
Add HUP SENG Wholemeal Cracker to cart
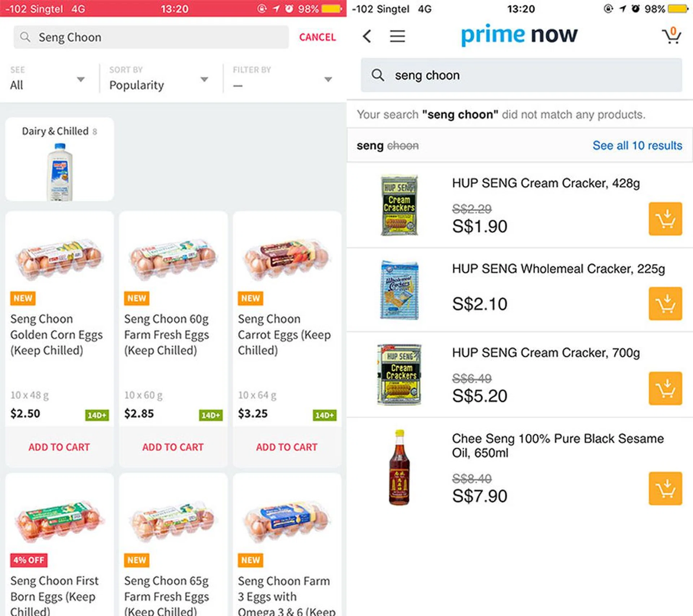point(665,304)
